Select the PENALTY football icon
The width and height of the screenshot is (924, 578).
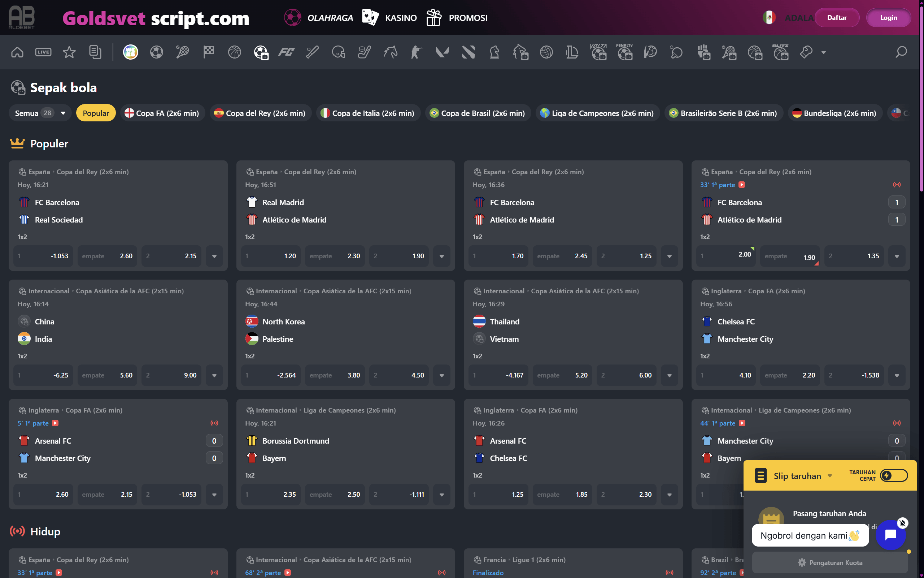(624, 52)
